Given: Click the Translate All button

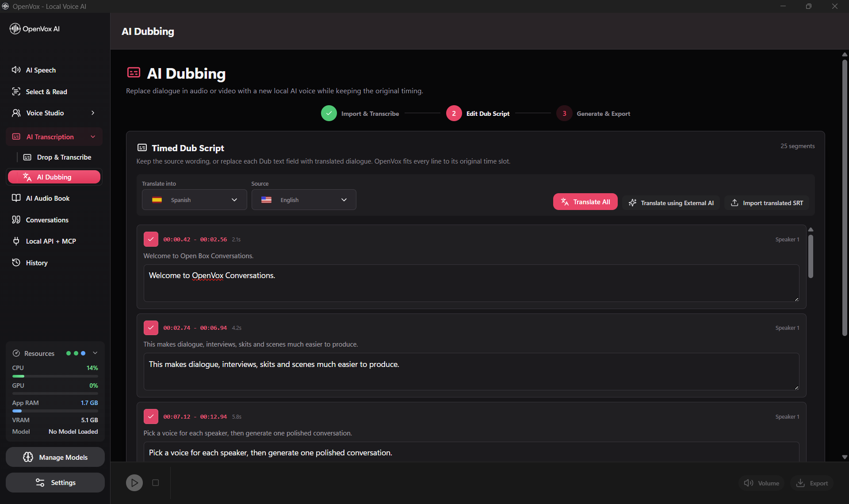Looking at the screenshot, I should tap(585, 202).
